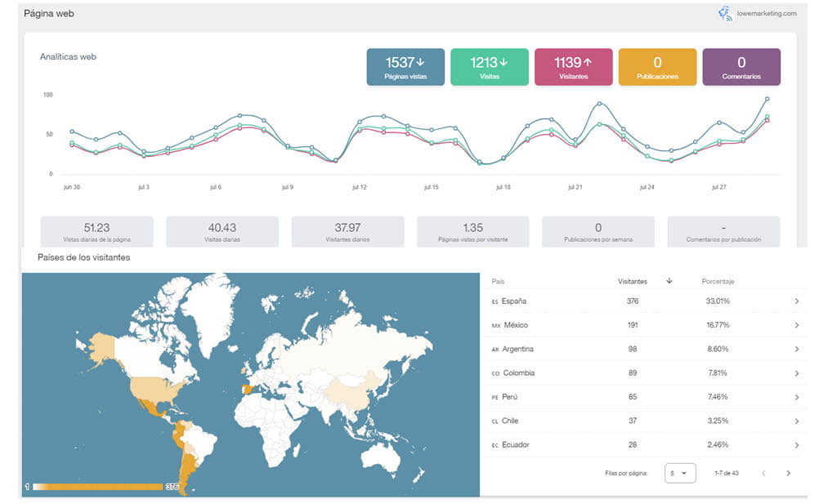Expand the España row chevron

(796, 301)
